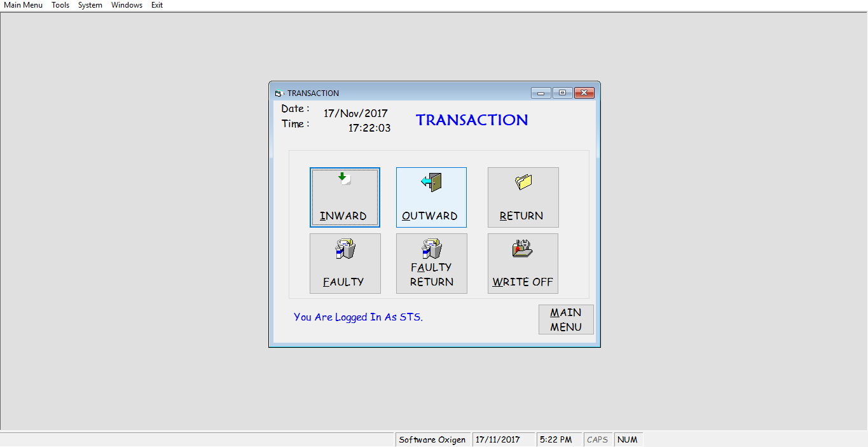Minimize the Transaction window

(x=541, y=93)
